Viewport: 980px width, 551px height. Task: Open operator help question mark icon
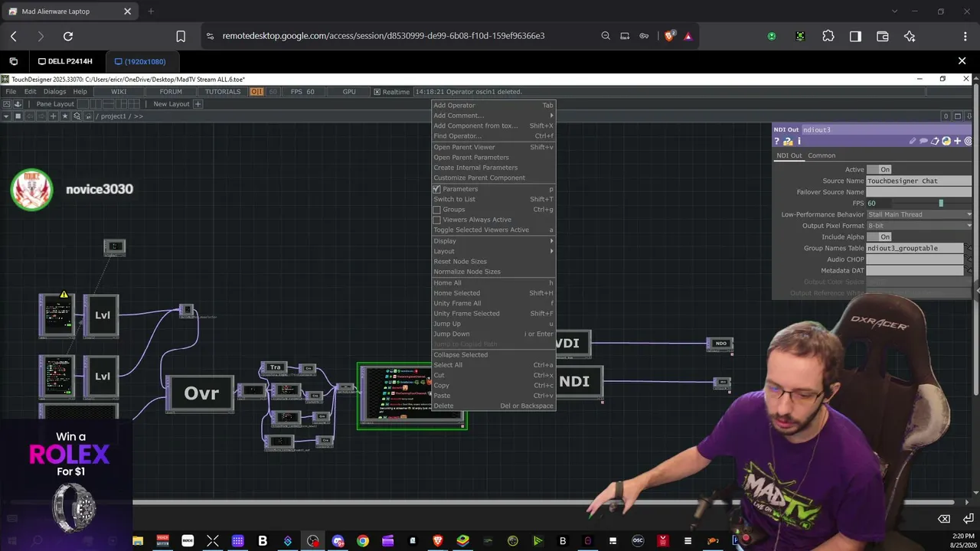(x=776, y=142)
